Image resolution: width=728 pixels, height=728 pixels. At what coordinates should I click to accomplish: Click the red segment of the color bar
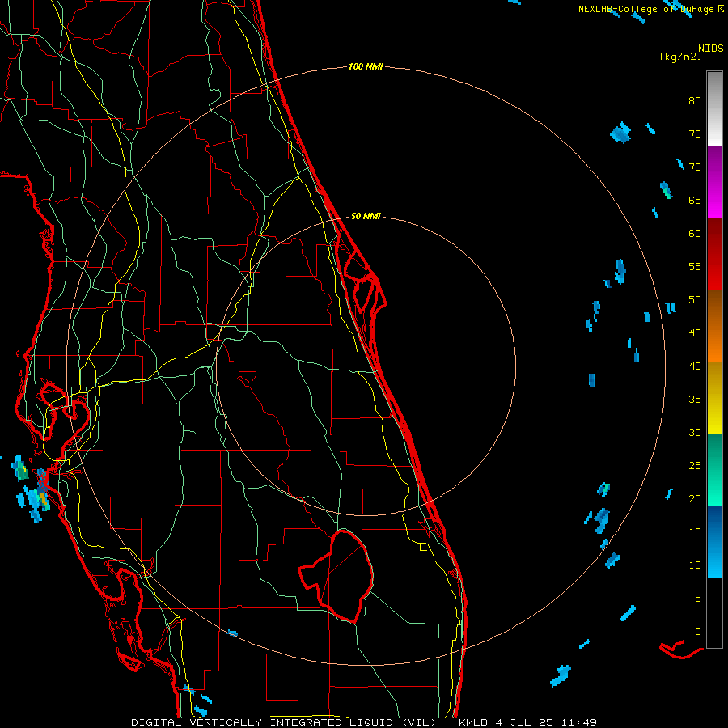714,254
